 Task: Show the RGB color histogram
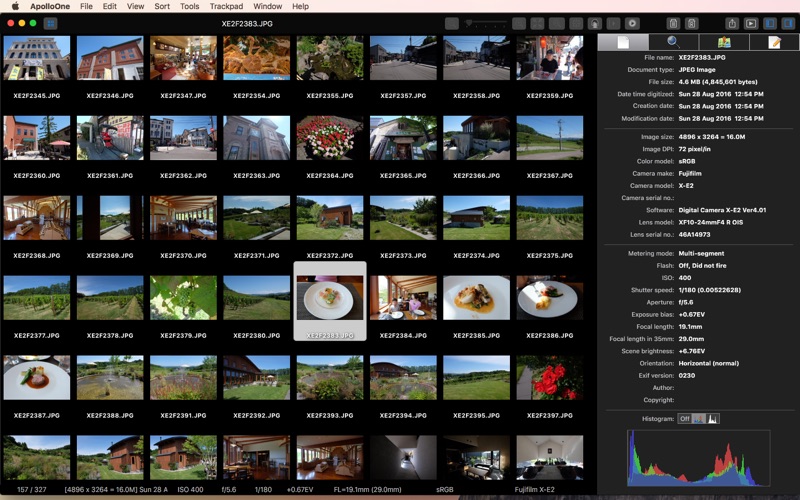tap(700, 418)
